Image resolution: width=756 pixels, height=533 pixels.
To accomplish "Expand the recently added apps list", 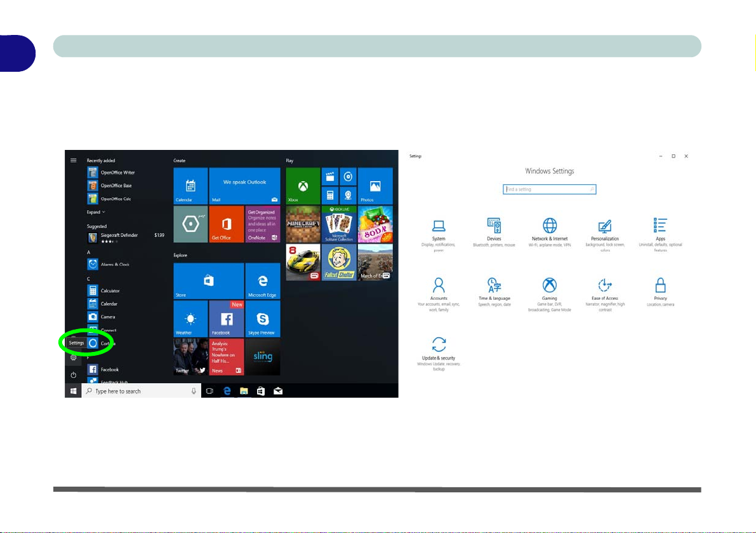I will 95,212.
